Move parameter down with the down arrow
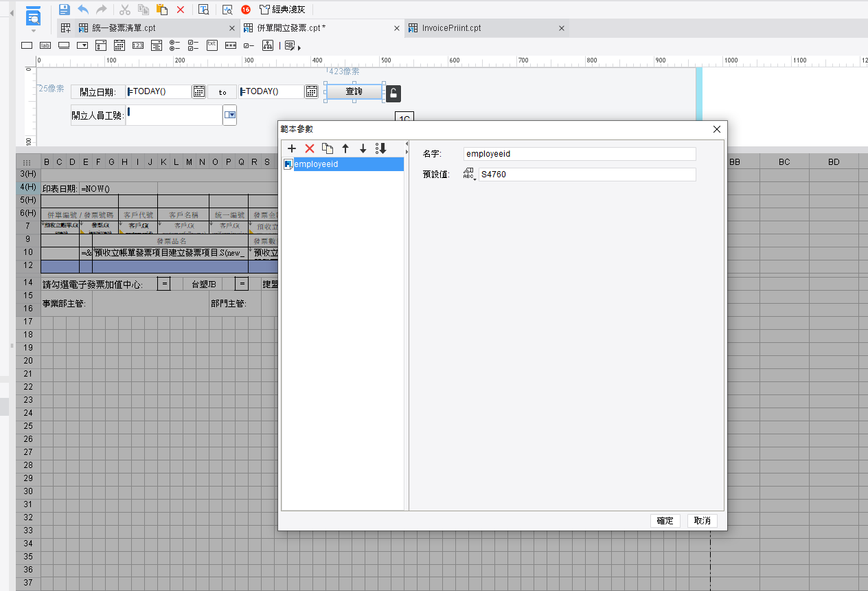The image size is (868, 591). click(363, 148)
